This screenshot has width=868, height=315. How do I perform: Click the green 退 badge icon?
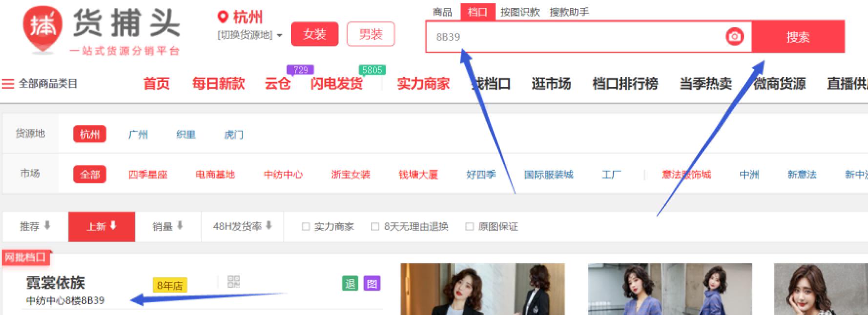click(350, 283)
